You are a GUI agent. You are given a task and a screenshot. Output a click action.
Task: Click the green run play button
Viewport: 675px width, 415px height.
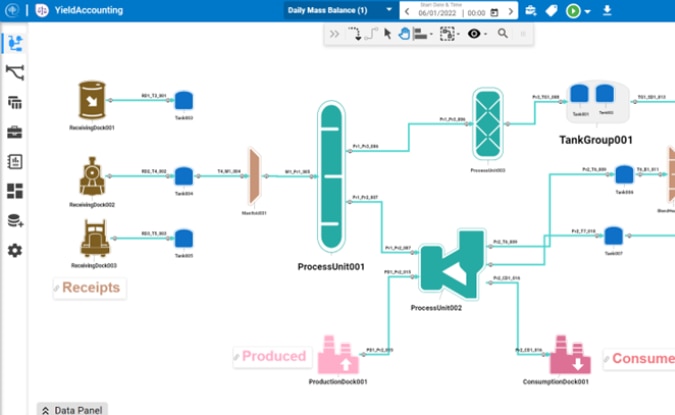(573, 11)
